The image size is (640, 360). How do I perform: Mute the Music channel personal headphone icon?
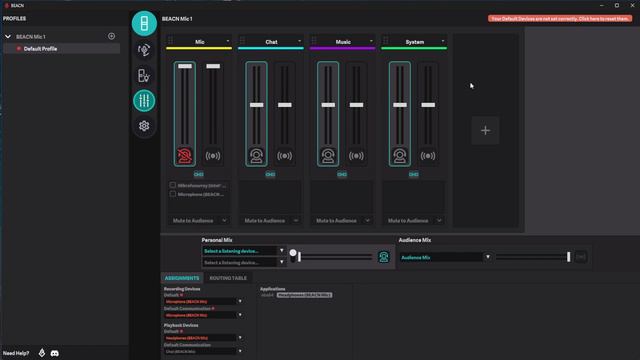[328, 156]
